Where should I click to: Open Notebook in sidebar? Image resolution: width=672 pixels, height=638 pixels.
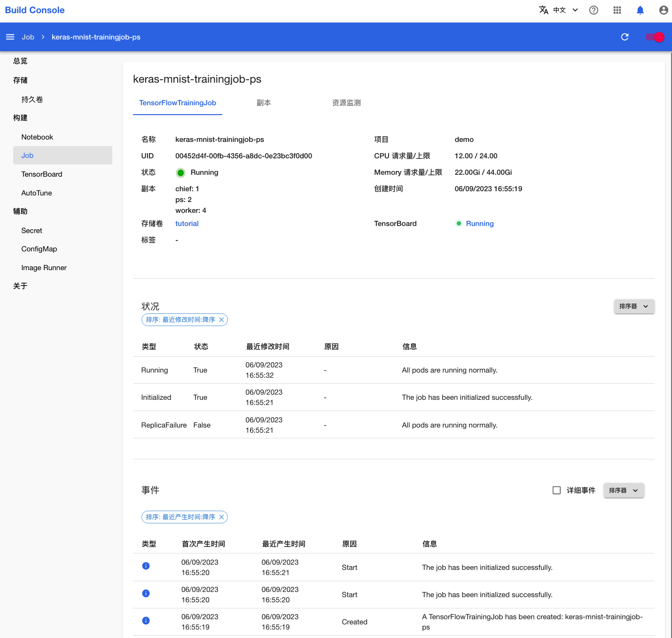click(37, 137)
